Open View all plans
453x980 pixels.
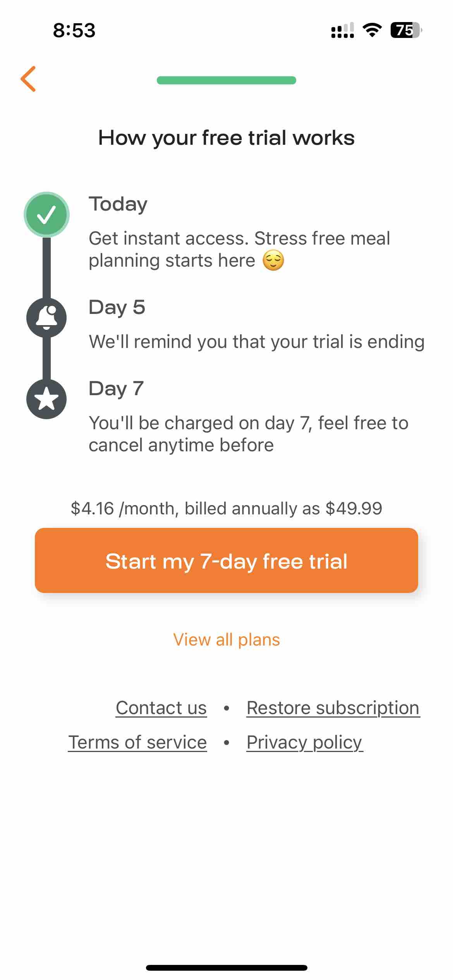(226, 640)
